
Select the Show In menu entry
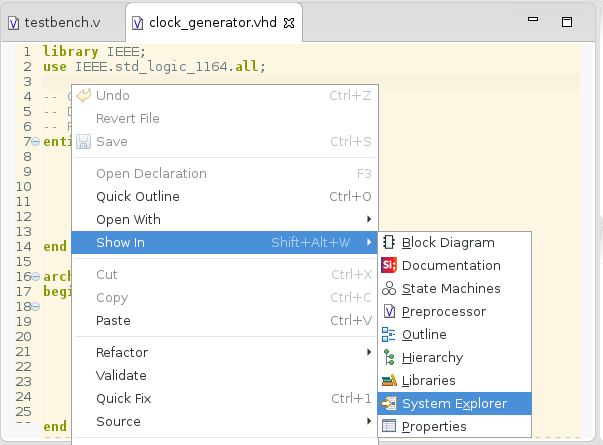225,242
